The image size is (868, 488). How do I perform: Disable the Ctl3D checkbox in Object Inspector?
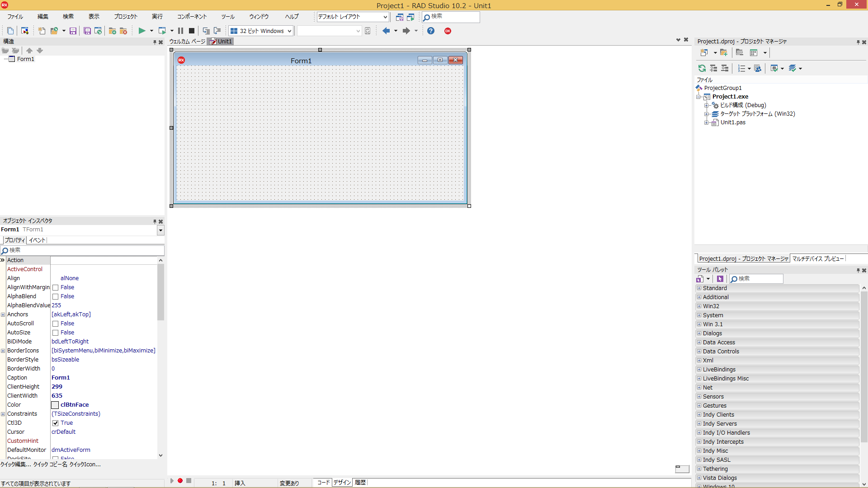click(x=55, y=423)
